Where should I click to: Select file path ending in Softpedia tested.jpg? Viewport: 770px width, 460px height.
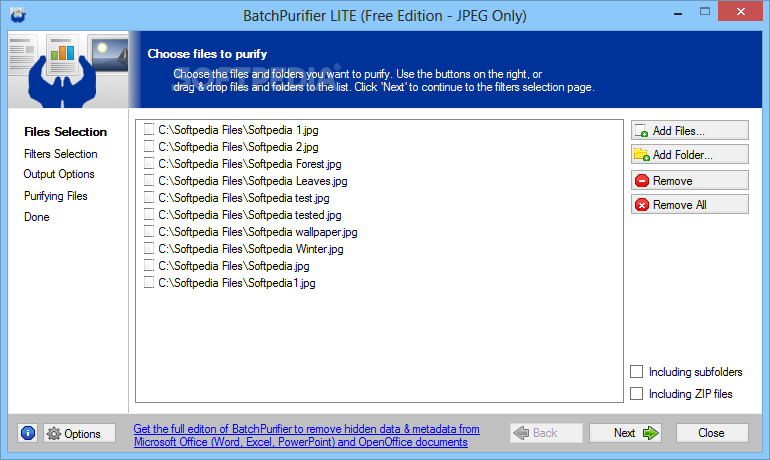click(x=249, y=215)
